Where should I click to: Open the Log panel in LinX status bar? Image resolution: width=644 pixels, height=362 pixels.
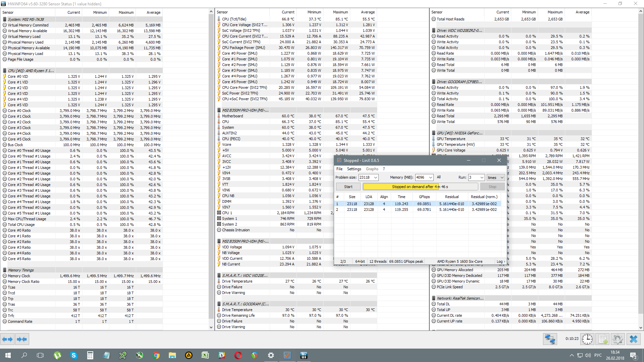500,261
